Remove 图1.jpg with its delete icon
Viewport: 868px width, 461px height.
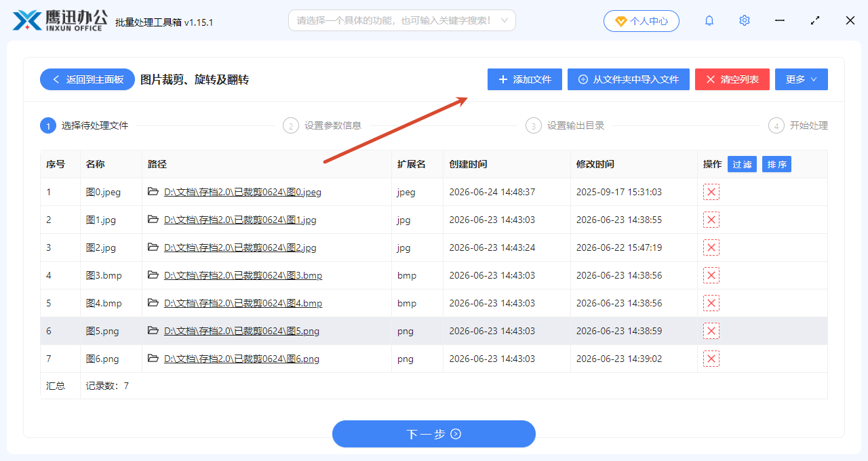coord(711,220)
